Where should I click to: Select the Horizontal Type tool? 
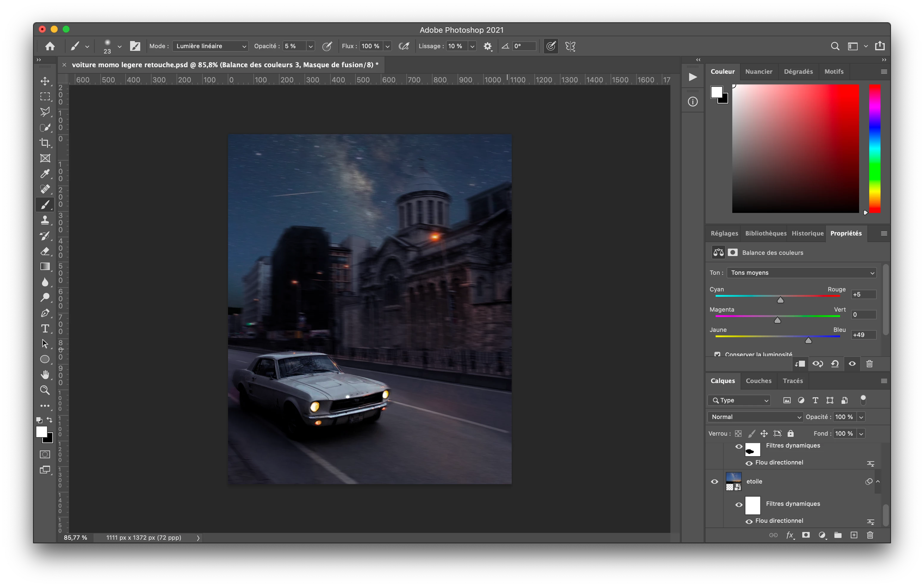coord(45,329)
